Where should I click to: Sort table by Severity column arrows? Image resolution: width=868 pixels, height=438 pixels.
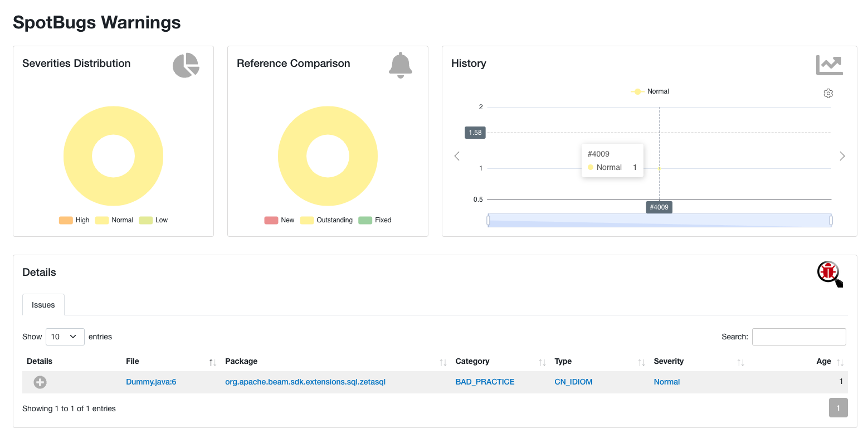740,362
